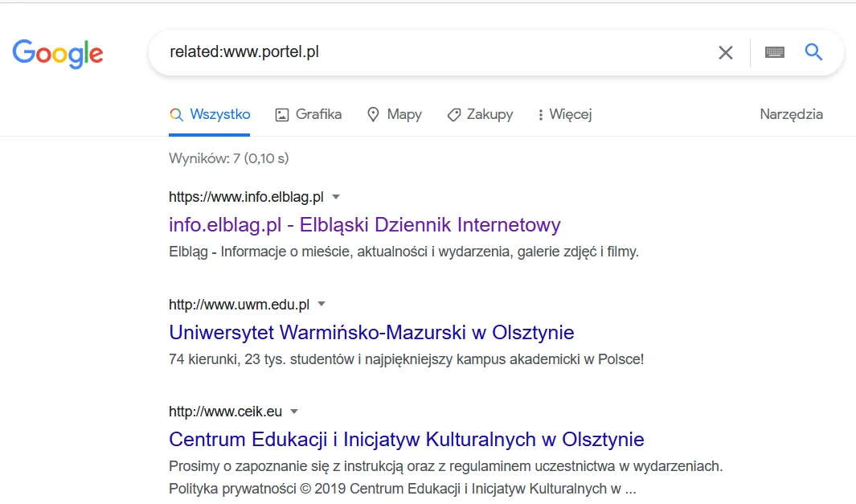856x504 pixels.
Task: Open the on-screen keyboard icon
Action: click(775, 52)
